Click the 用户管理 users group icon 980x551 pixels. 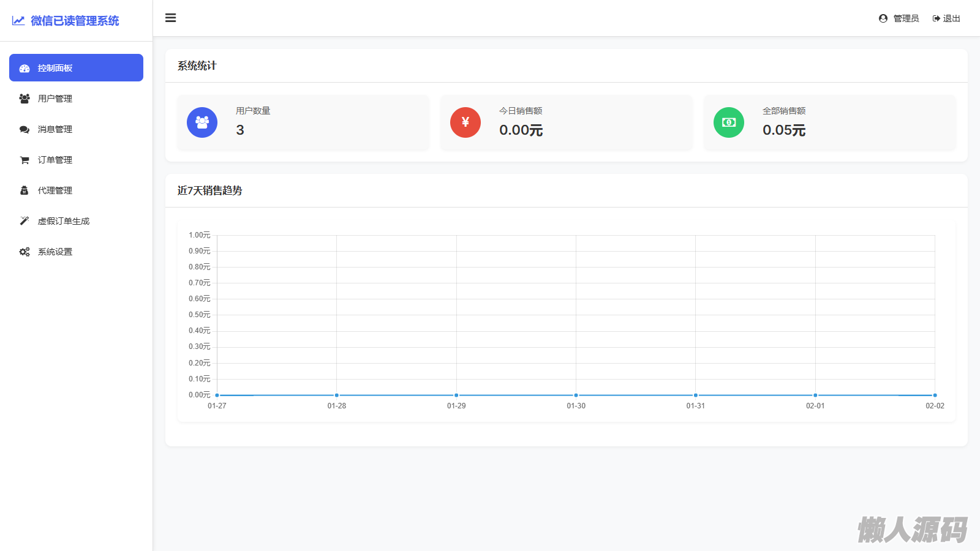(24, 99)
